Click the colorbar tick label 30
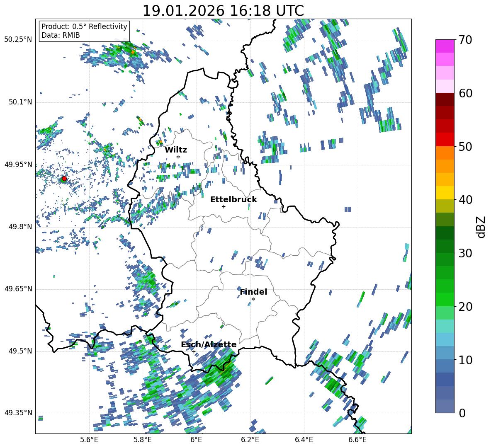491x448 pixels. pyautogui.click(x=465, y=253)
